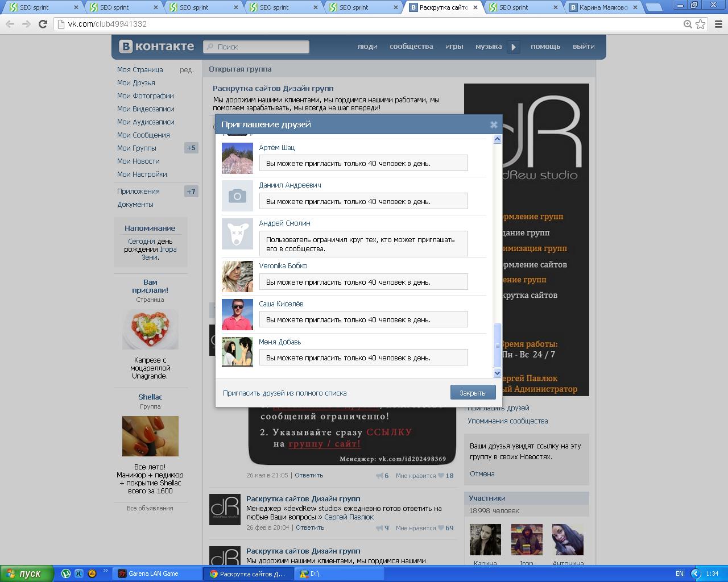Click the share megaphone icon on 26 фев post
Viewport: 728px width, 582px height.
[379, 528]
